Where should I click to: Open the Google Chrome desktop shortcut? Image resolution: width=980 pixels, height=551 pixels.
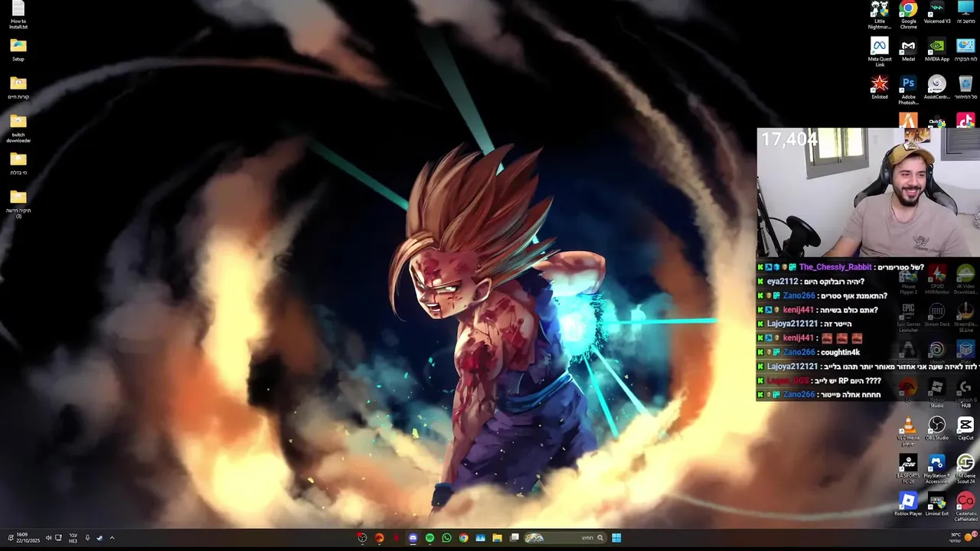tap(908, 15)
